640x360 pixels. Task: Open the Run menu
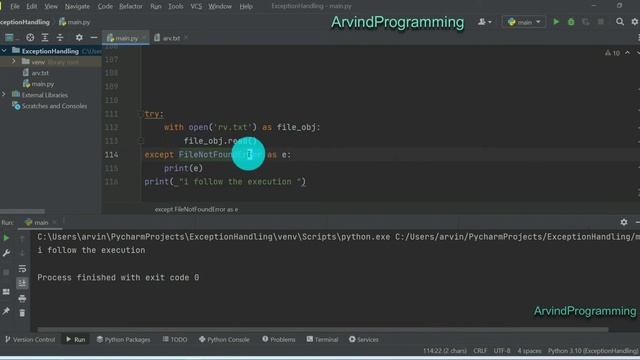click(156, 6)
